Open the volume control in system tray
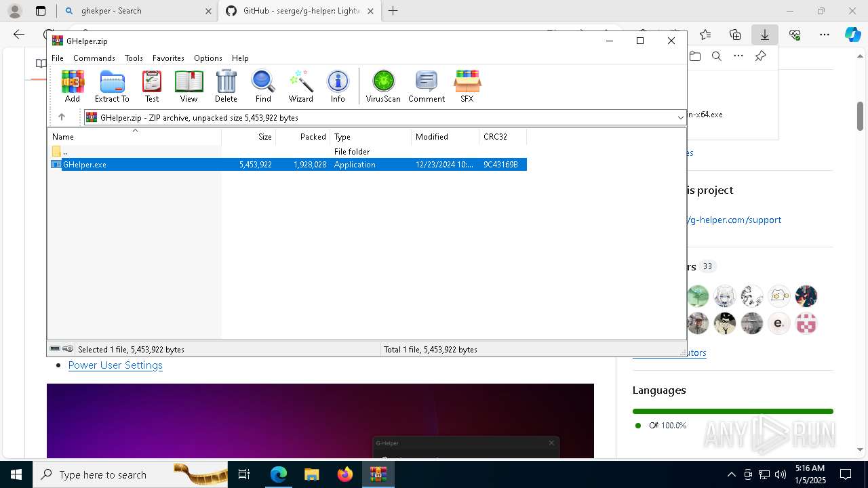This screenshot has height=488, width=868. pos(781,474)
